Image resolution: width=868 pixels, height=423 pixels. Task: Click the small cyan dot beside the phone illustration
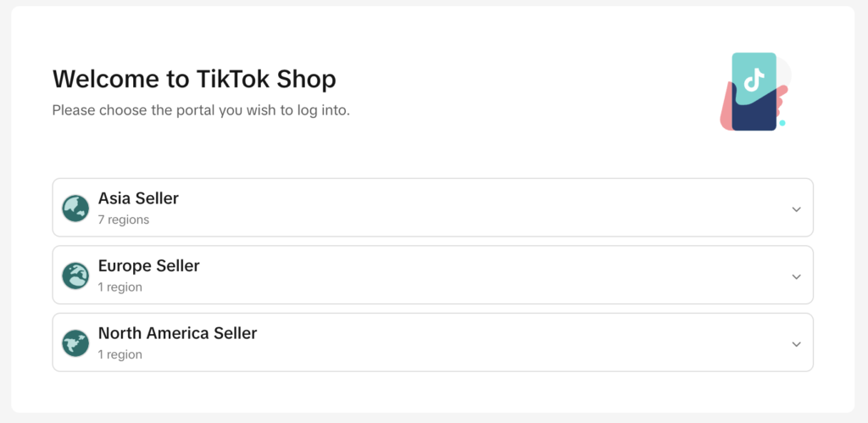782,123
